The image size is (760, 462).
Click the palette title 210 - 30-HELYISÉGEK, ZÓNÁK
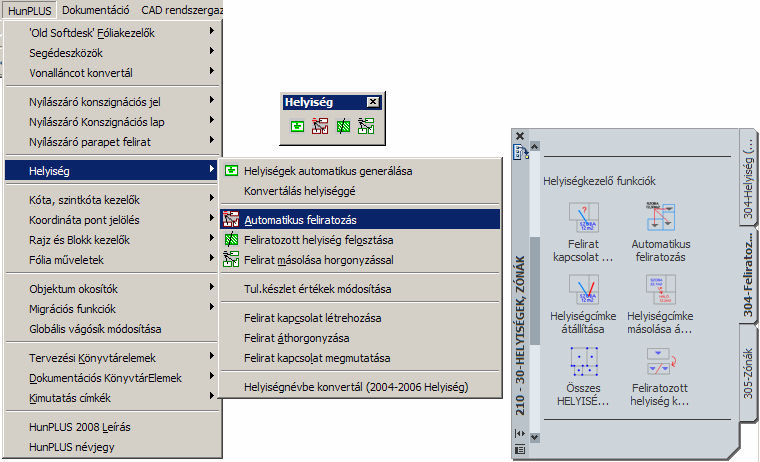click(x=520, y=335)
